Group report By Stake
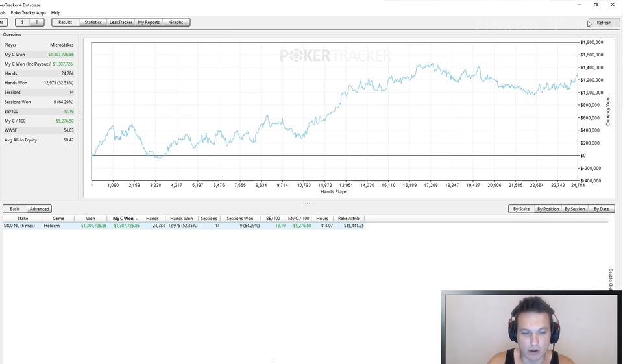623x364 pixels. 521,209
